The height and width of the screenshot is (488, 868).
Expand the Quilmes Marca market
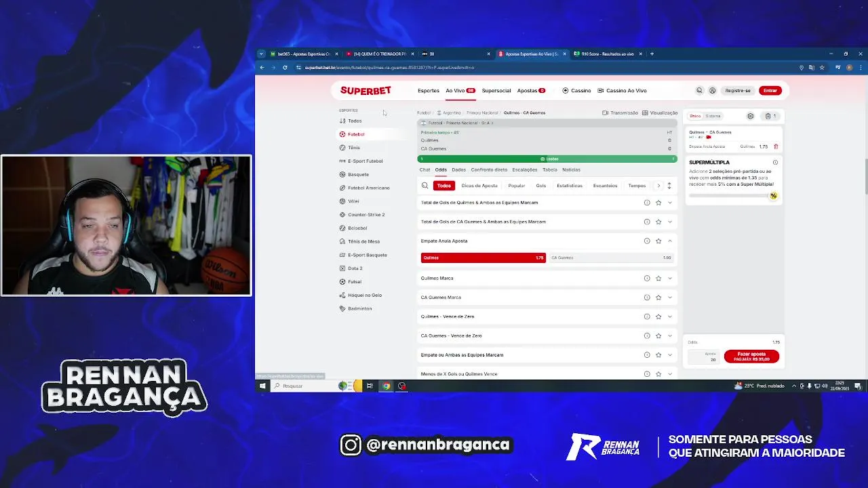tap(669, 278)
